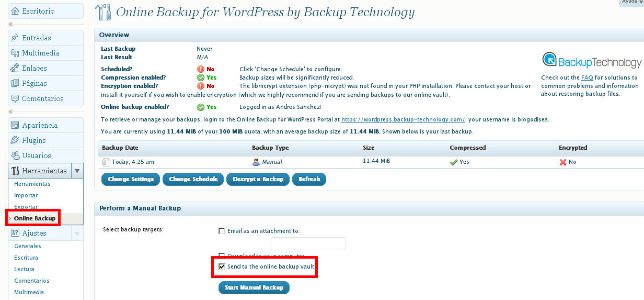Open the Ayuda help dropdown

click(x=631, y=2)
